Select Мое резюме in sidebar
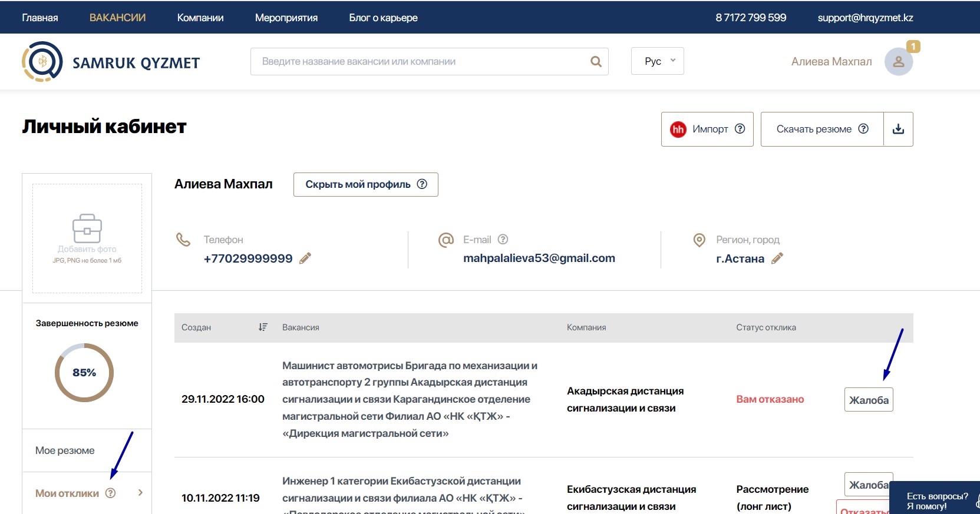Viewport: 980px width, 514px height. (65, 450)
